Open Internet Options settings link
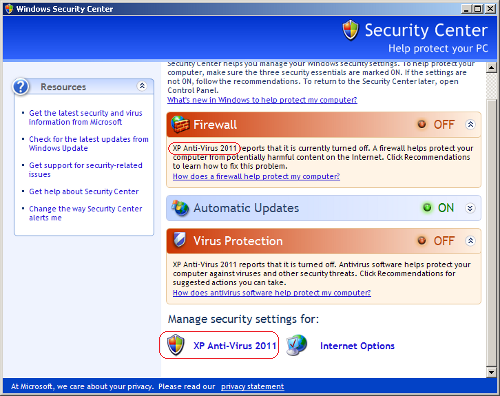This screenshot has width=500, height=396. pos(357,346)
